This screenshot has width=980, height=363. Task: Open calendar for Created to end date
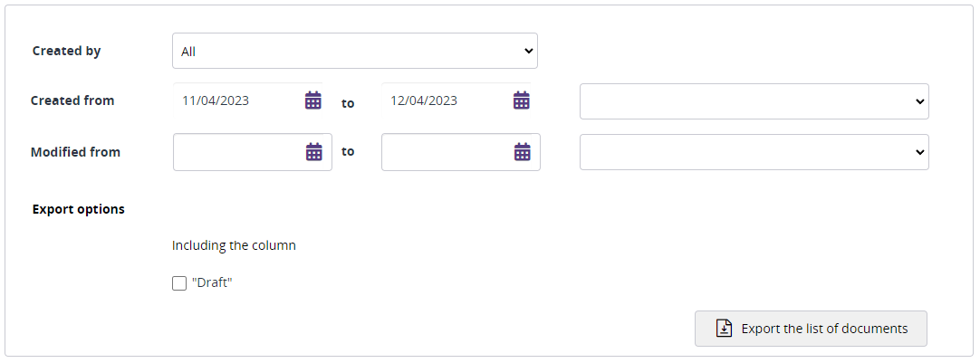[x=522, y=100]
